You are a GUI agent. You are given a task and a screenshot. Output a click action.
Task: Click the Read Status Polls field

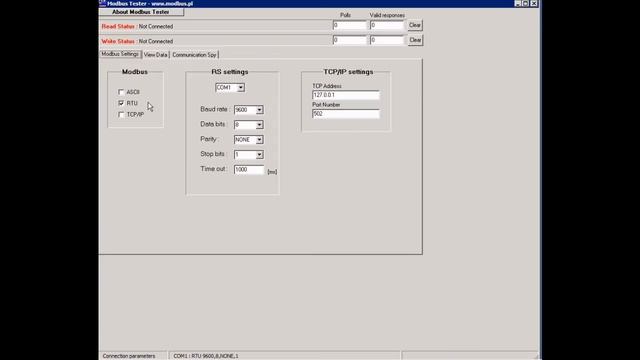349,25
